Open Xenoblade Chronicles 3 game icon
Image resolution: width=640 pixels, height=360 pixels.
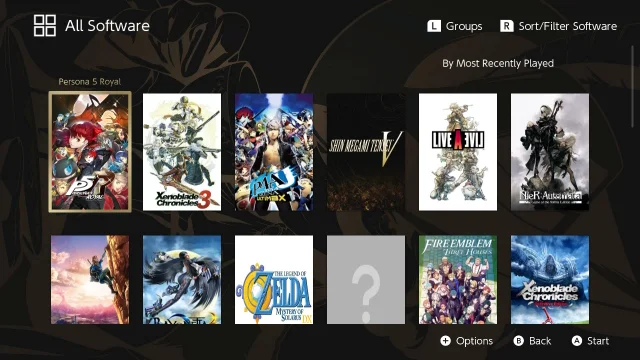point(182,152)
